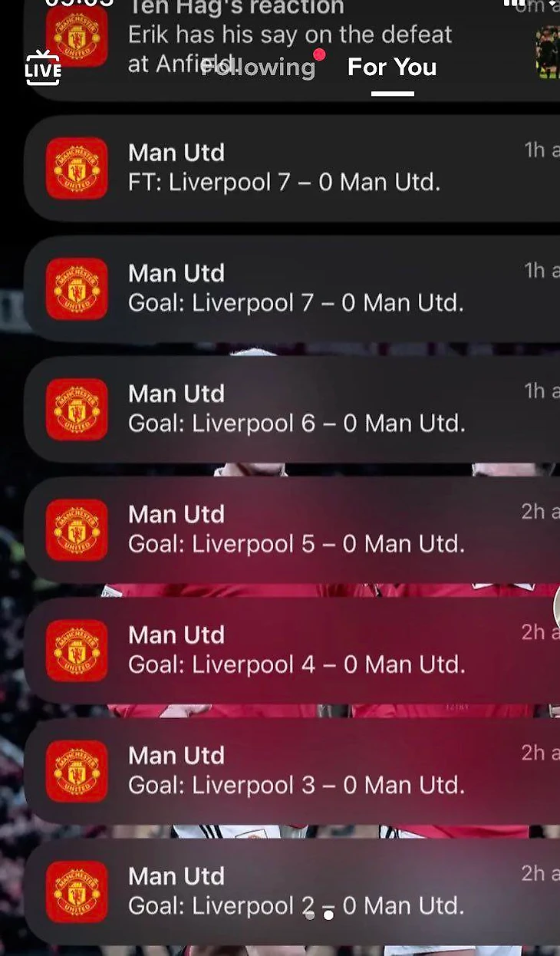Tap the second page indicator dot
Screen dimensions: 560x956
(x=328, y=915)
